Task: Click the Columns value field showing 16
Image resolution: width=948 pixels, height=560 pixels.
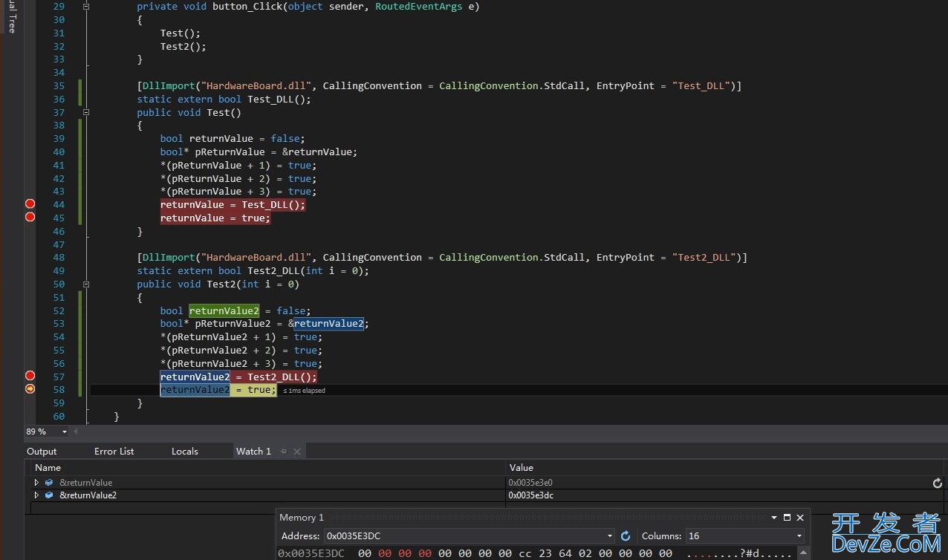Action: (x=739, y=535)
